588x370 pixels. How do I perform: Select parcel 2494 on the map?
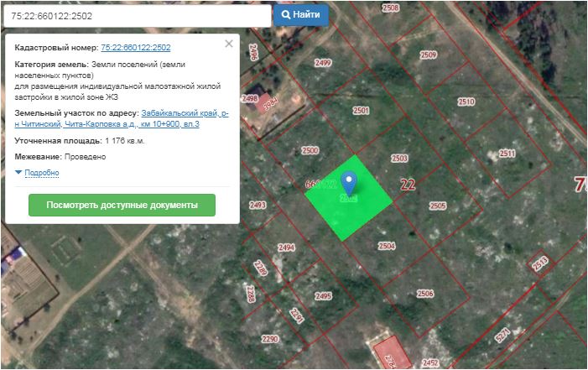287,248
